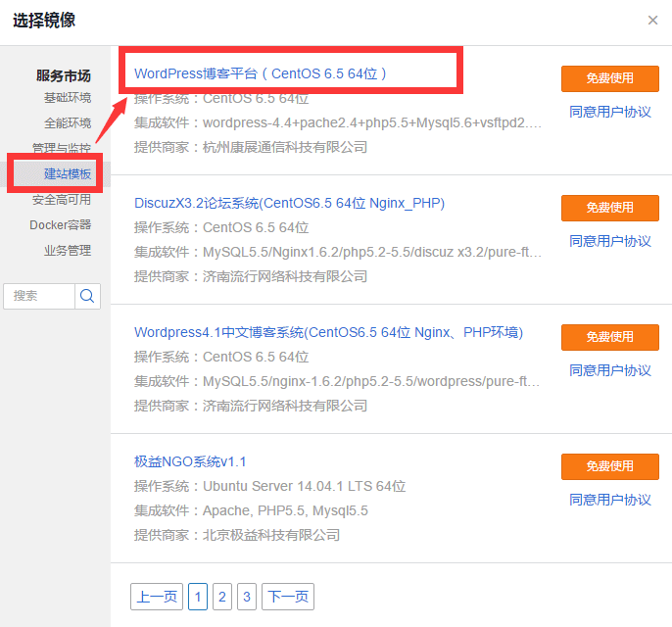Click 免费使用 for DiscuzX3.2论坛系统

tap(610, 208)
